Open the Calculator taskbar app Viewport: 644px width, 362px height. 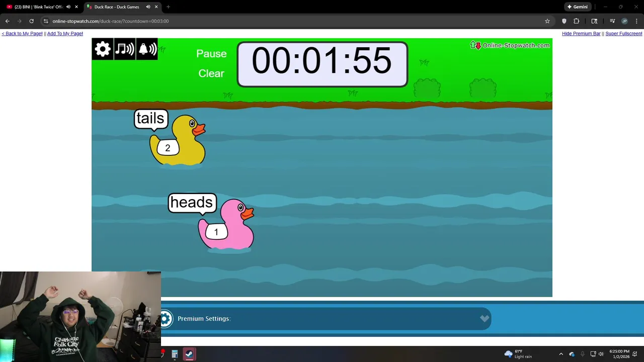click(x=175, y=354)
